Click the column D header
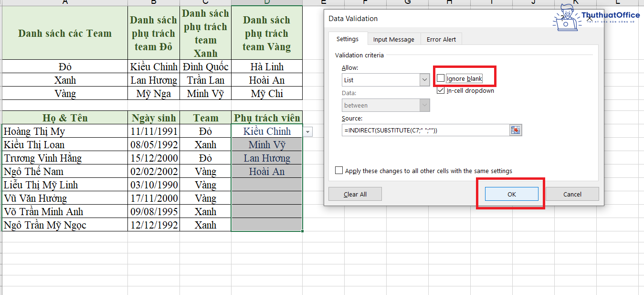The width and height of the screenshot is (644, 295). (266, 3)
